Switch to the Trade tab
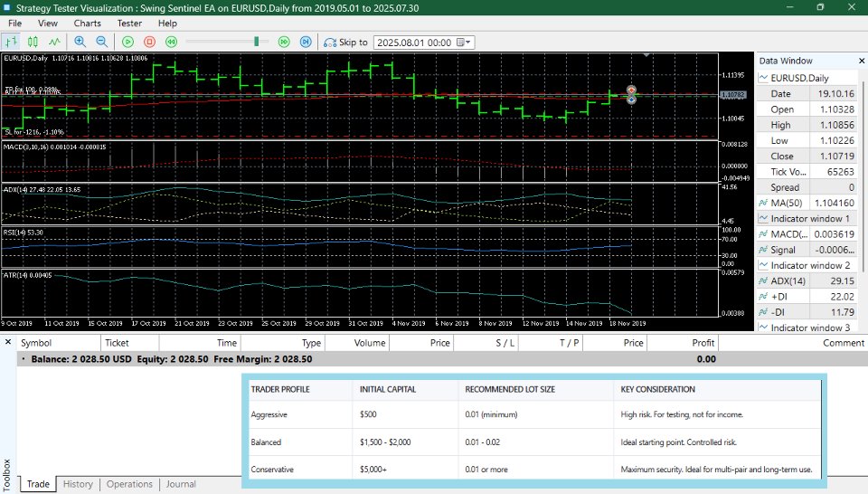Viewport: 868px width, 494px height. tap(38, 484)
